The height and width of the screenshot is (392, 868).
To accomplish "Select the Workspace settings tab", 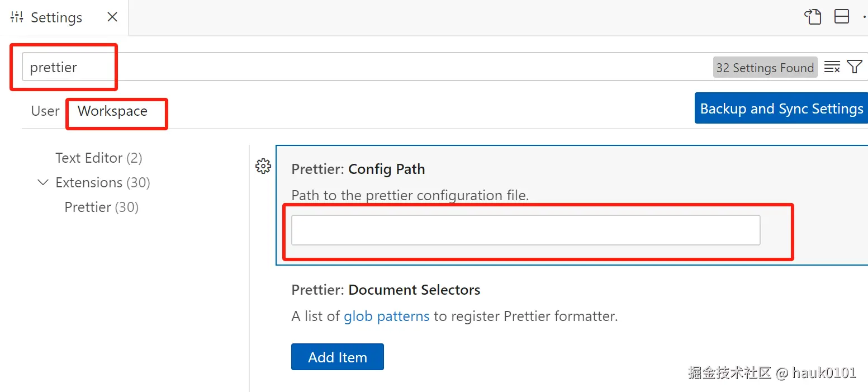I will click(112, 111).
